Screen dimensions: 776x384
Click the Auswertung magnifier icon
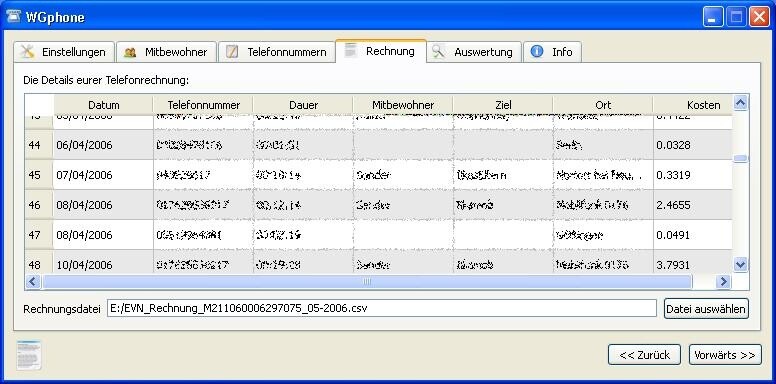[x=438, y=52]
